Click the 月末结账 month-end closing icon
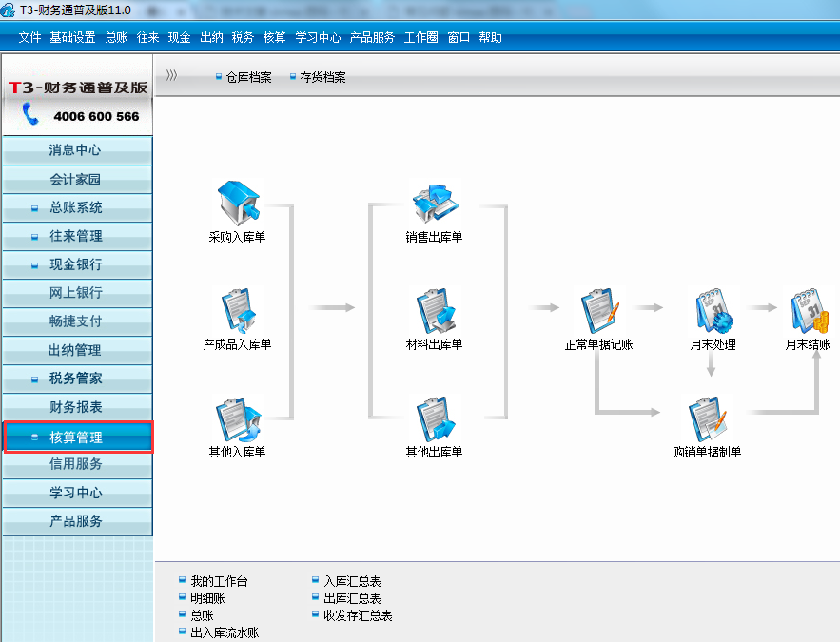The image size is (840, 642). [808, 312]
